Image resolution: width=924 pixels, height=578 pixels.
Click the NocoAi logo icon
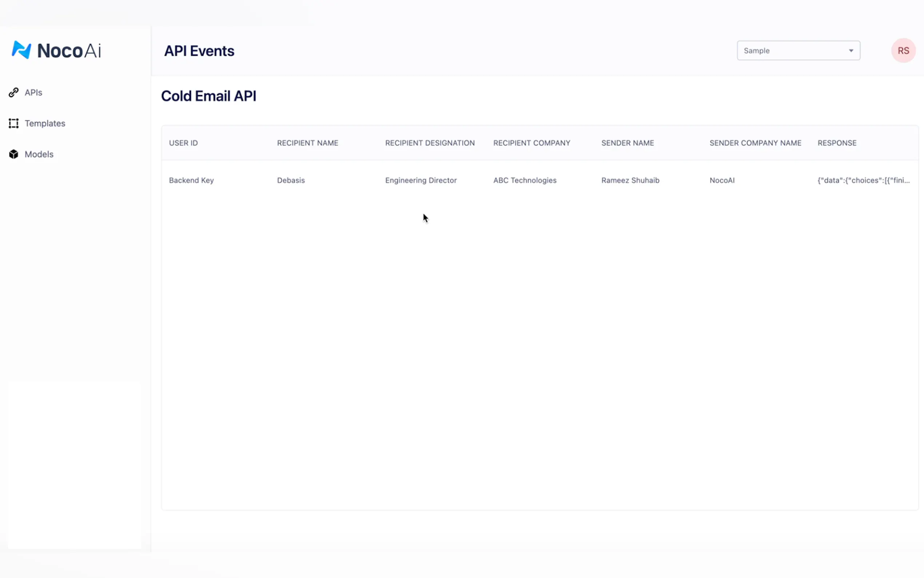tap(21, 50)
